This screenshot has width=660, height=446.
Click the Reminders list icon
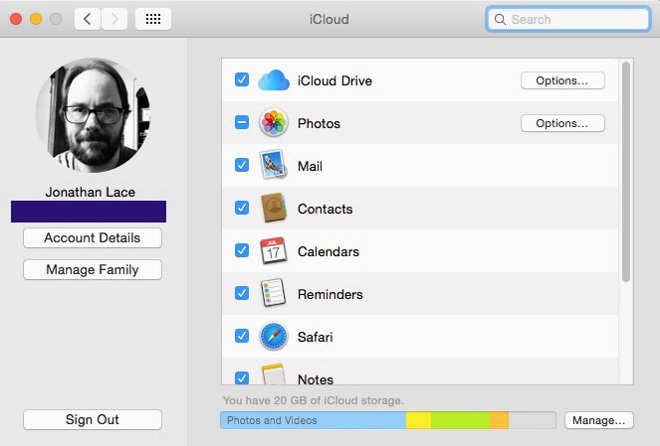[x=273, y=293]
